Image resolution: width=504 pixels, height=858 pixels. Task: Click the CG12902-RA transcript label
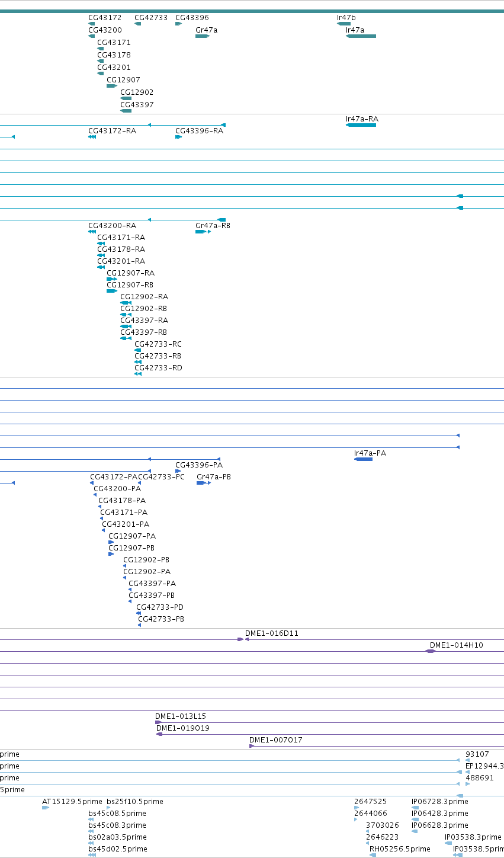(144, 297)
